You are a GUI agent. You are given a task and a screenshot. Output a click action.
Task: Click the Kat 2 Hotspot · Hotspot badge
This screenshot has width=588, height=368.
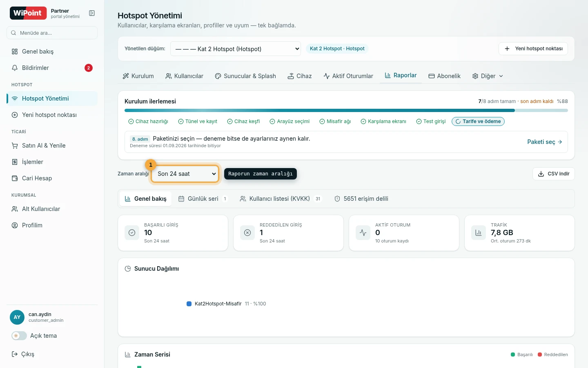pos(337,49)
